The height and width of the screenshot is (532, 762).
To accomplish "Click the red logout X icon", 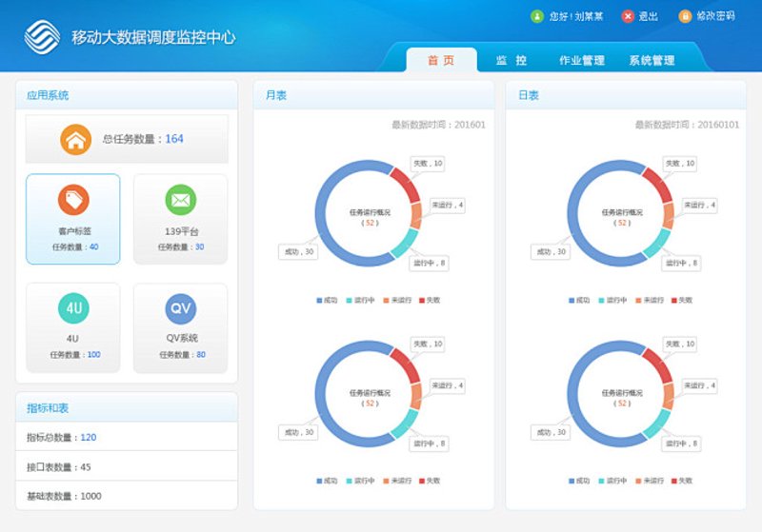I will (x=628, y=16).
